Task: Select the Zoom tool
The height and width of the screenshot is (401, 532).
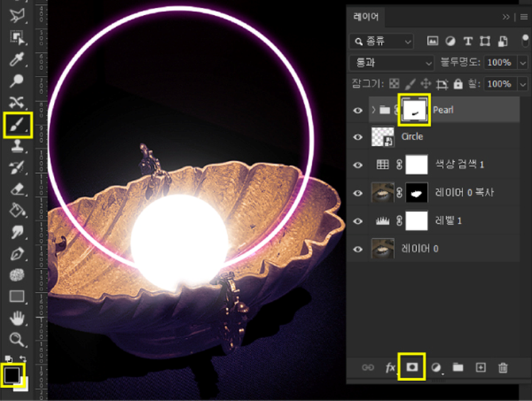Action: tap(16, 339)
